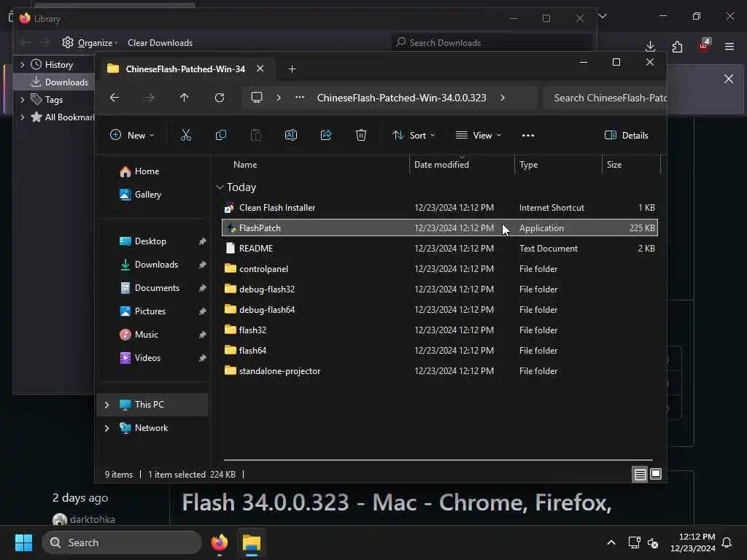Open notification bell in system tray
The image size is (747, 560).
click(727, 542)
